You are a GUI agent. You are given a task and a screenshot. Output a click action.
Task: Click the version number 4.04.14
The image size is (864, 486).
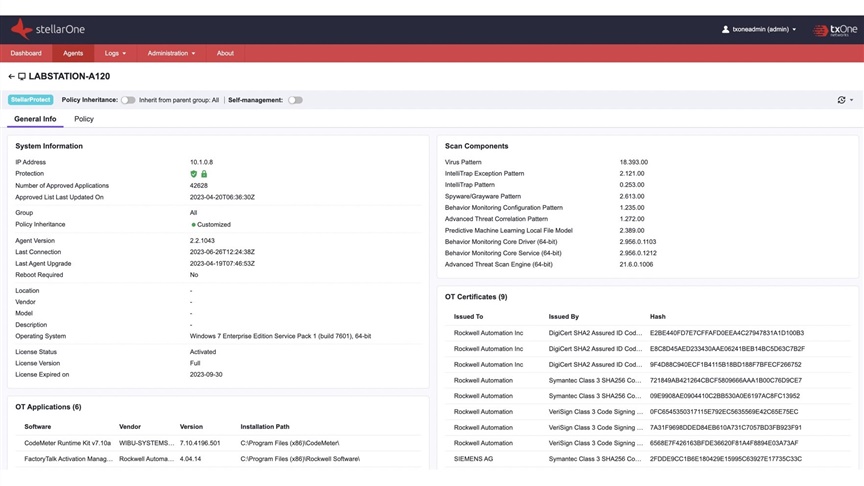coord(190,459)
